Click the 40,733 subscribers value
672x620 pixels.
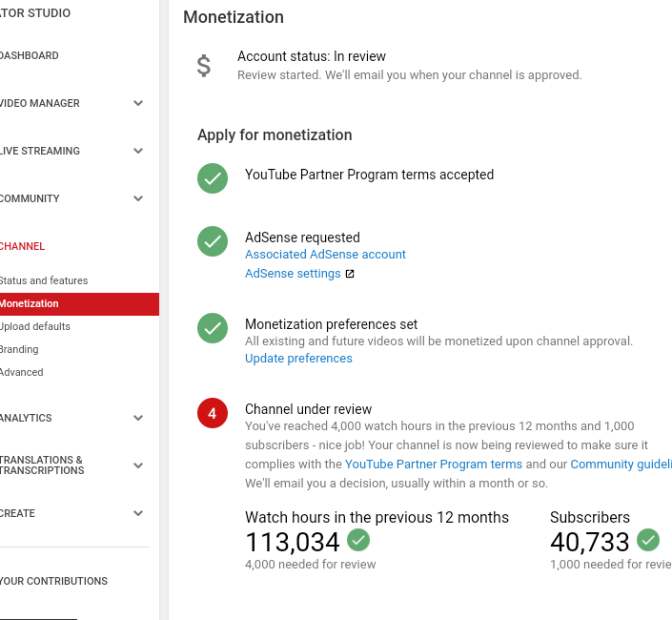(590, 542)
